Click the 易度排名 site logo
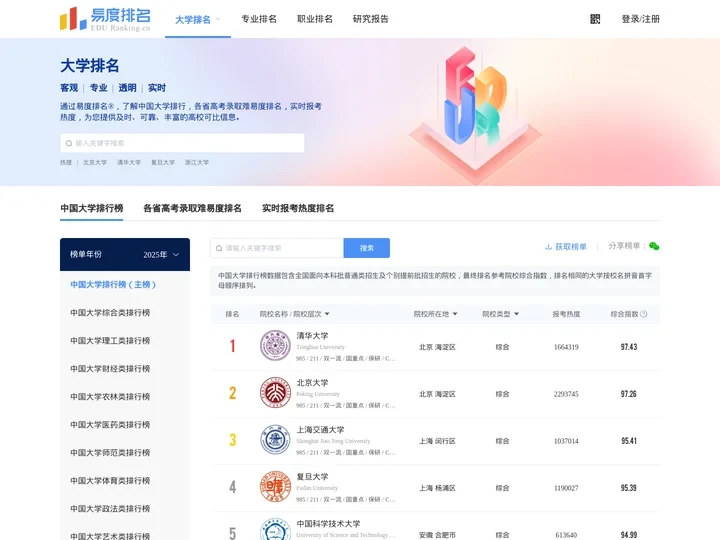This screenshot has height=540, width=720. tap(105, 19)
